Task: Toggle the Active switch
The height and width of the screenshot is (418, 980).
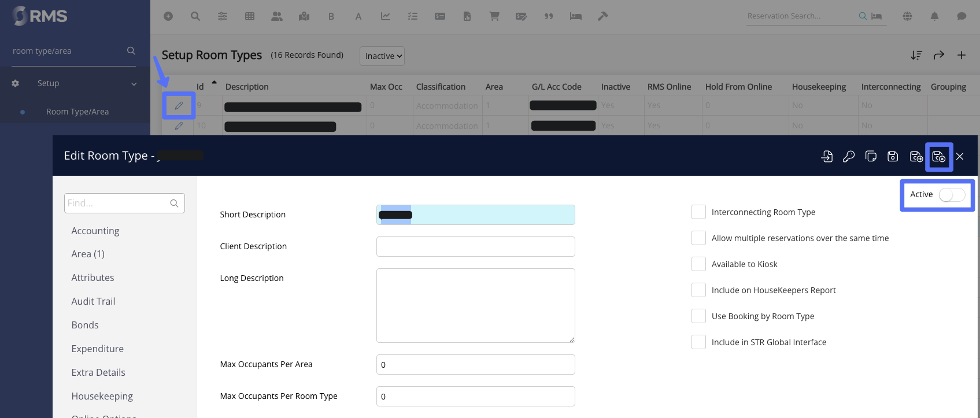Action: tap(951, 195)
